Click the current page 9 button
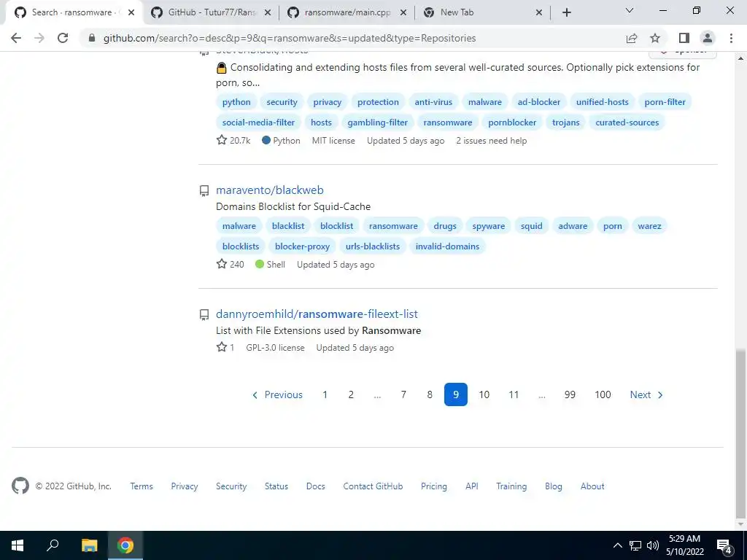The height and width of the screenshot is (560, 747). (456, 394)
